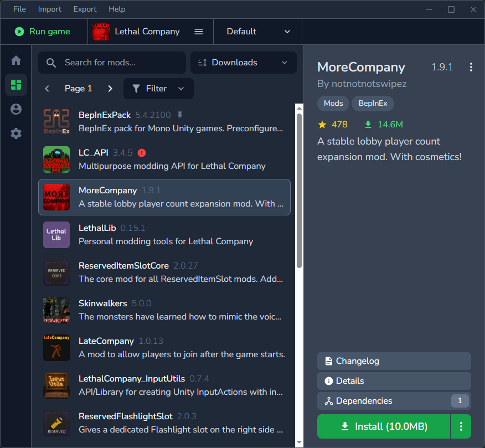Open the File menu
Image resolution: width=485 pixels, height=448 pixels.
[19, 9]
